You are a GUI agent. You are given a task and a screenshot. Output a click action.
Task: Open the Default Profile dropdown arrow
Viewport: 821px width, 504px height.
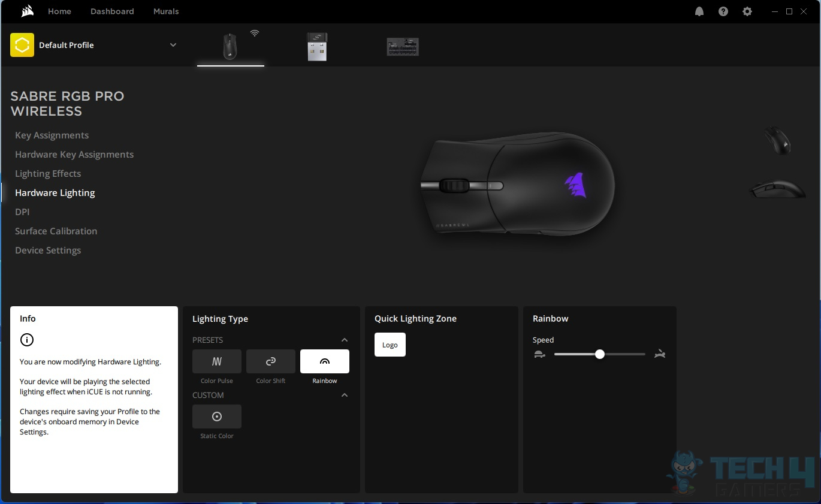pyautogui.click(x=173, y=45)
